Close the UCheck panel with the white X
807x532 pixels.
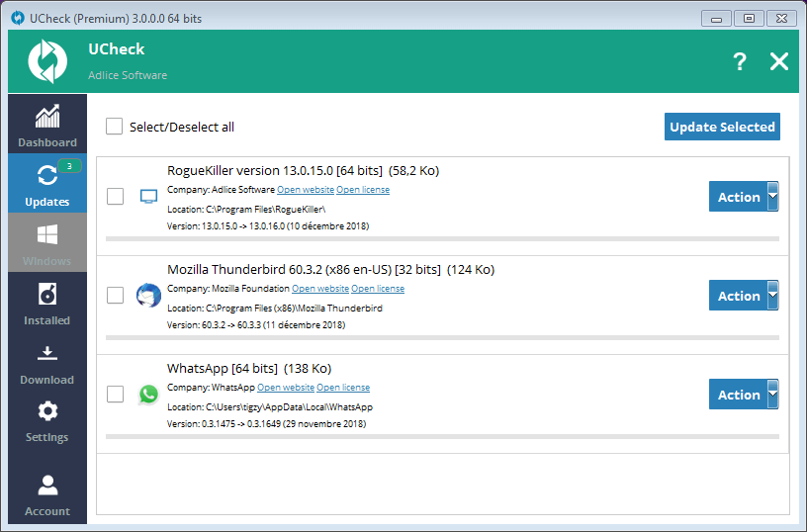779,62
